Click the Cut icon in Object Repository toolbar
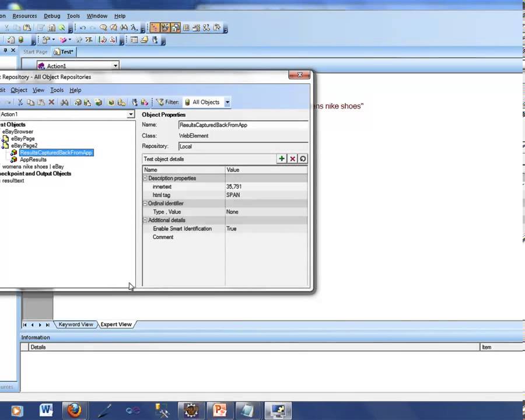525x420 pixels. coord(20,102)
